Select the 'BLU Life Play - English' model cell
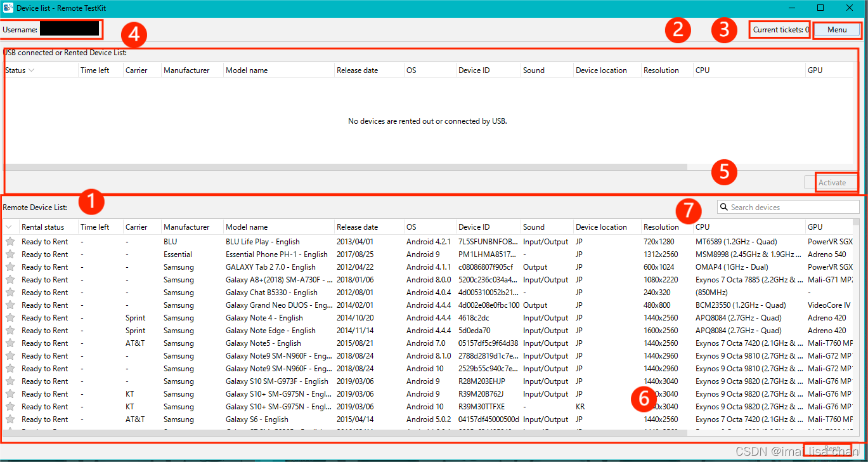Viewport: 868px width, 462px height. [x=262, y=241]
